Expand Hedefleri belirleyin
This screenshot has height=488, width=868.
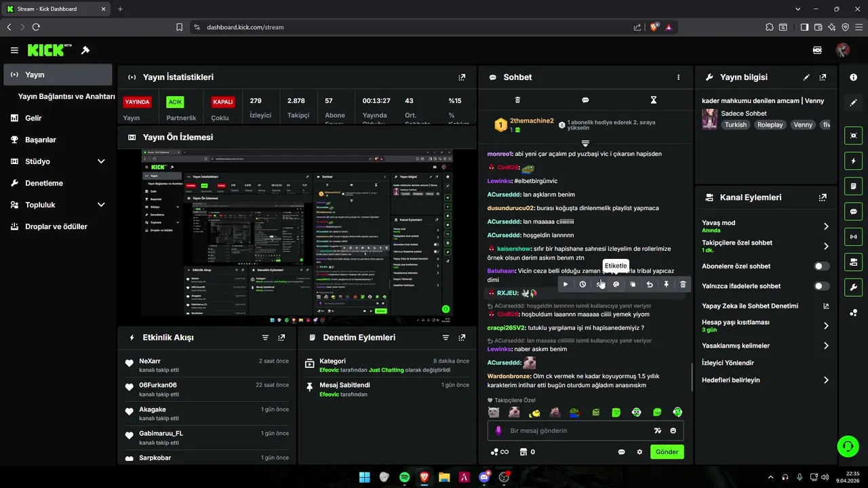826,380
